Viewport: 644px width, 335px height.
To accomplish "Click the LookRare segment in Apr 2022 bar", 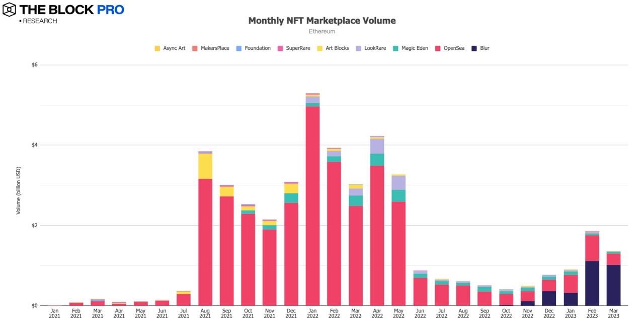I will point(377,146).
